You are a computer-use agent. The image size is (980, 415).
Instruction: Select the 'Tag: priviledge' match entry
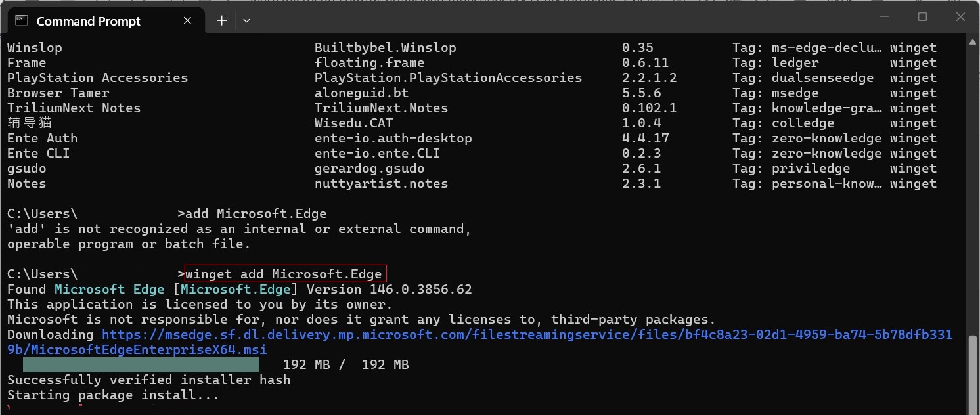791,169
